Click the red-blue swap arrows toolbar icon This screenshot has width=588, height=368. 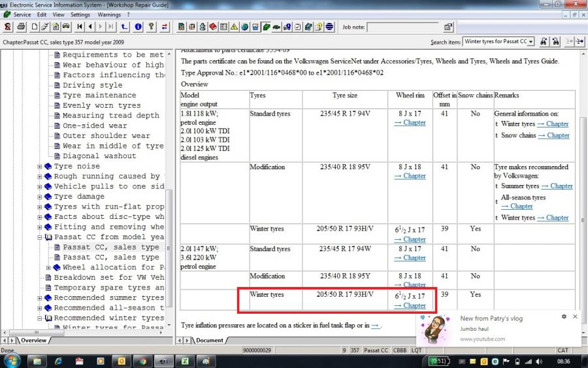coord(165,27)
